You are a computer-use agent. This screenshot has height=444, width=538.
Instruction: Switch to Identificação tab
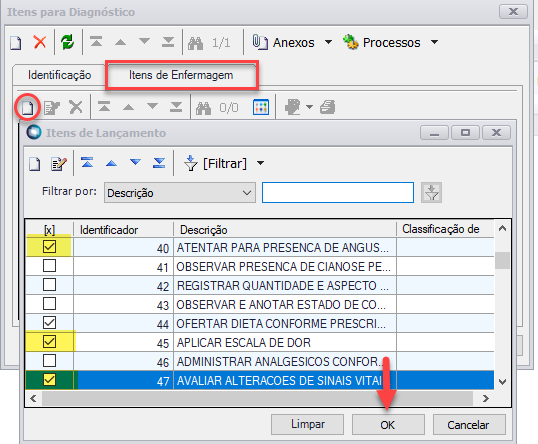coord(59,75)
